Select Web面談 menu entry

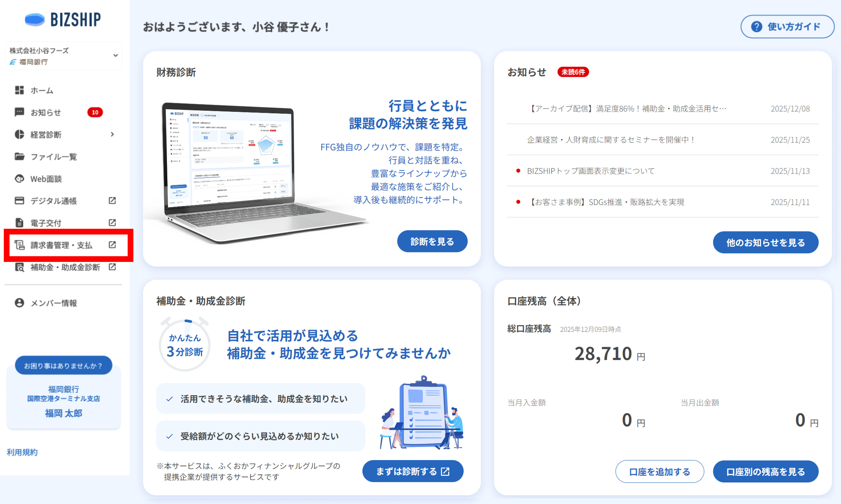click(x=46, y=179)
